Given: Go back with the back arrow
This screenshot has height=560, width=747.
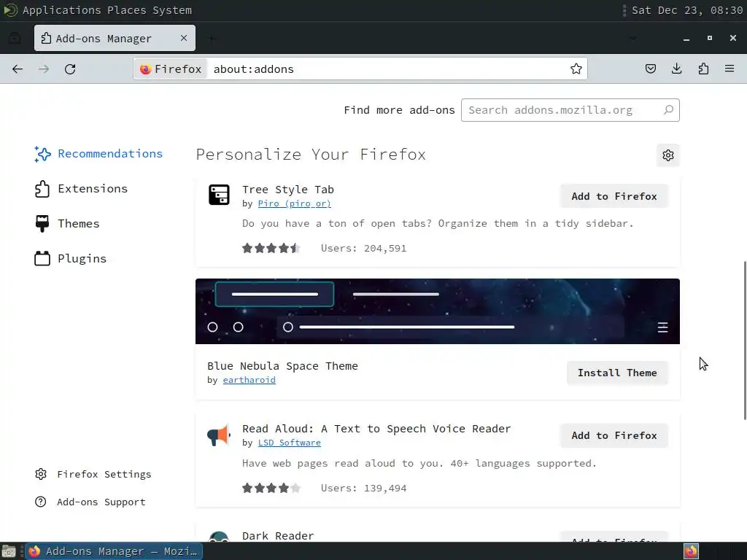Looking at the screenshot, I should point(18,69).
